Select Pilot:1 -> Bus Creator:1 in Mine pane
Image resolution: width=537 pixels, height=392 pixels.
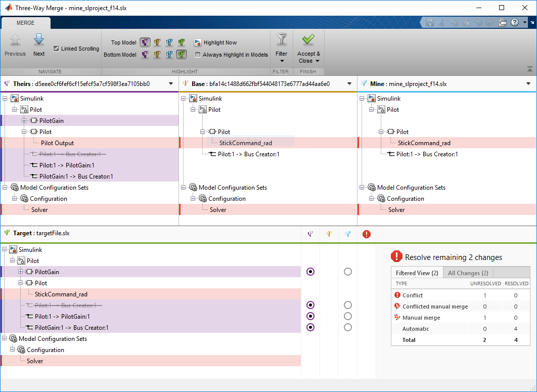(447, 154)
